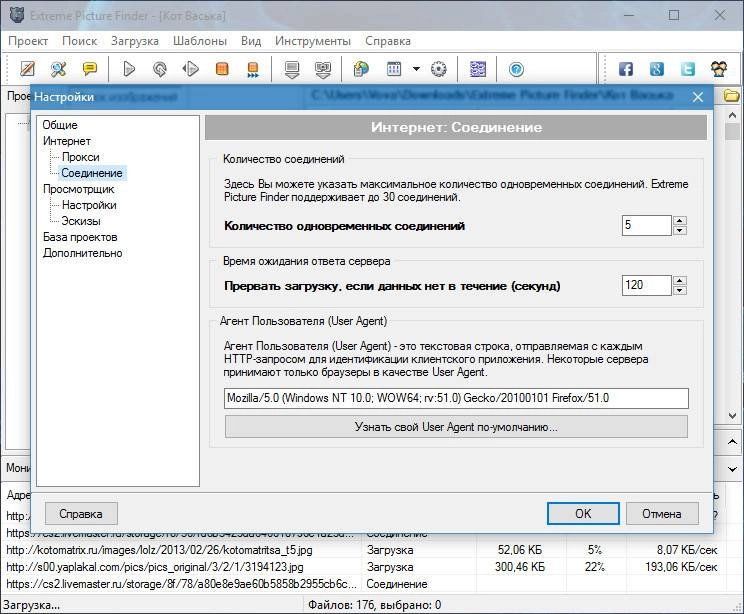Click the yellow speech bubble comment icon
The image size is (744, 614).
pos(89,69)
